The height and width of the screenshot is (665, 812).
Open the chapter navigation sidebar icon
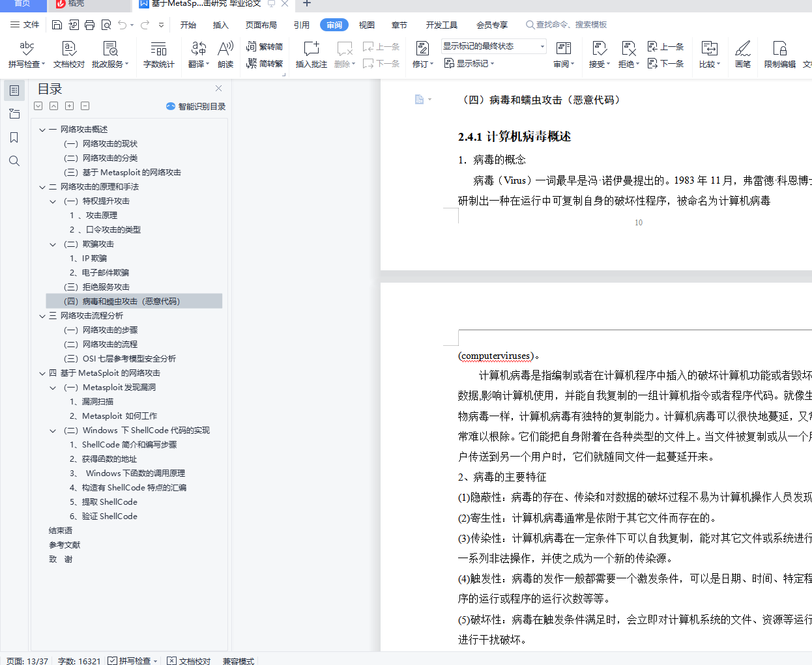(x=14, y=114)
